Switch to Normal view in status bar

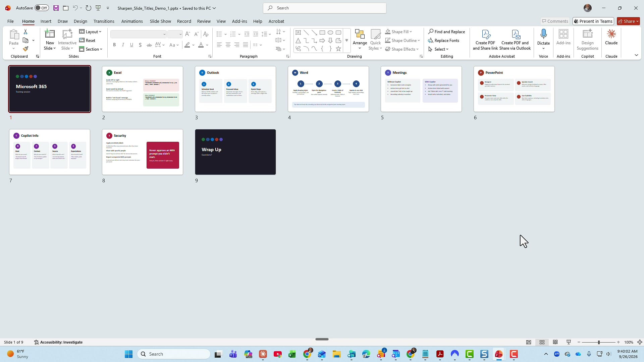pyautogui.click(x=529, y=342)
